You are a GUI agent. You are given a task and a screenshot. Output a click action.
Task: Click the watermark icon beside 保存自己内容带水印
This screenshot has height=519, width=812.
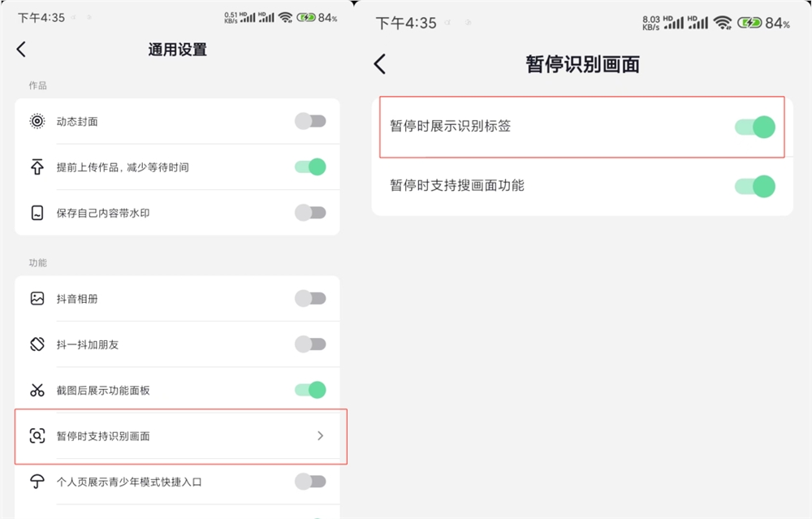[37, 213]
